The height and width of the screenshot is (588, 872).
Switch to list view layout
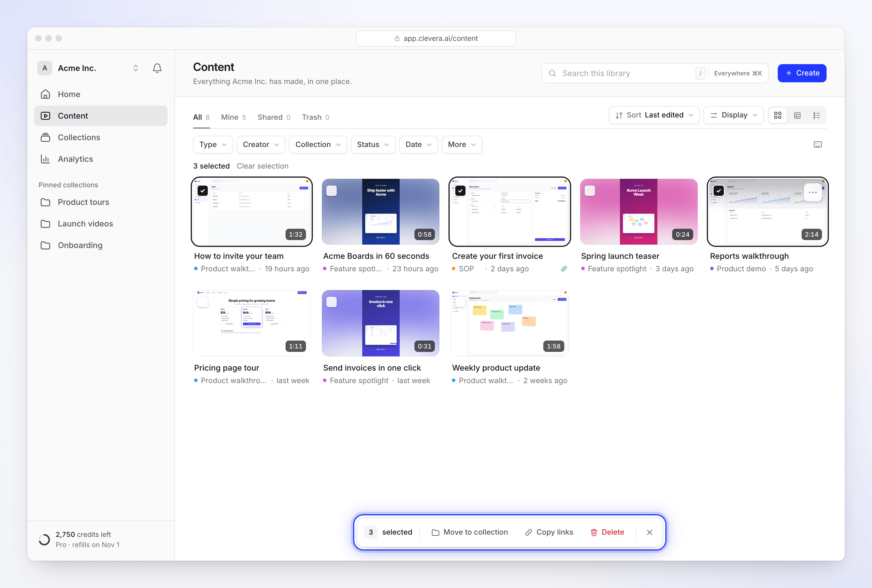pos(816,115)
